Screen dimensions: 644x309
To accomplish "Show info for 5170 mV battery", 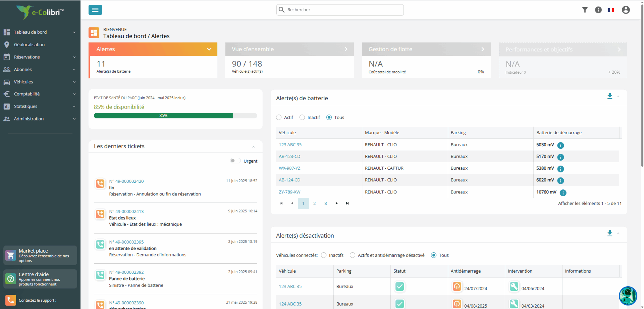I will point(561,157).
